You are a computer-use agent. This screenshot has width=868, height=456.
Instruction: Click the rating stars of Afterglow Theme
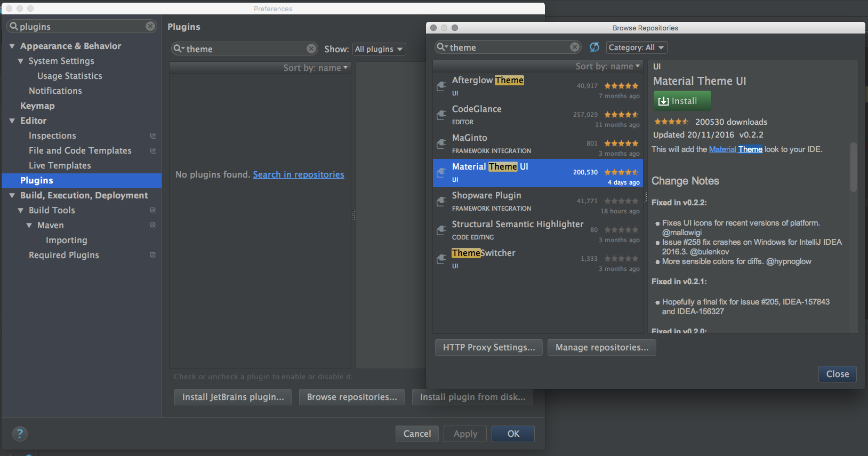pyautogui.click(x=621, y=86)
